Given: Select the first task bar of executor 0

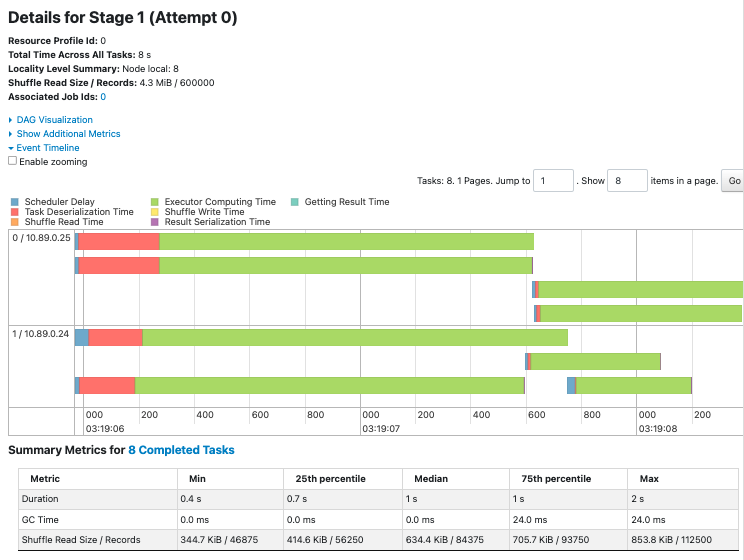Looking at the screenshot, I should 304,242.
